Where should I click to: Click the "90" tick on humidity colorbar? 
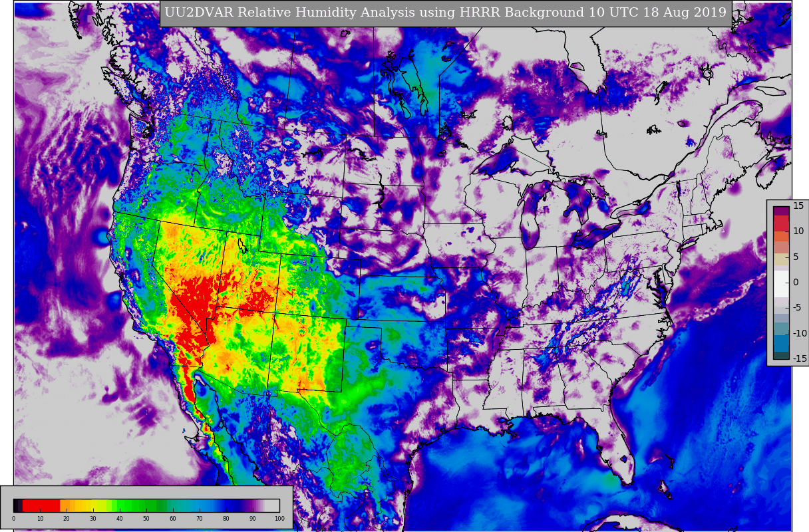tap(253, 519)
